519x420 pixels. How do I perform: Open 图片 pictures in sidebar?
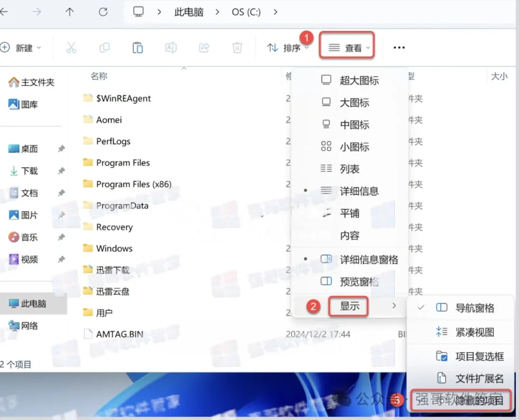pyautogui.click(x=23, y=215)
